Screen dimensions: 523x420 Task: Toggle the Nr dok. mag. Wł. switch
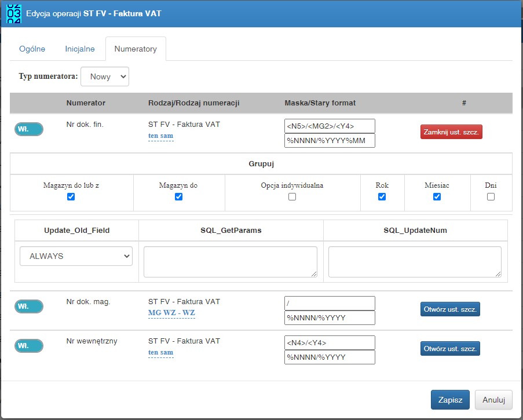[29, 306]
